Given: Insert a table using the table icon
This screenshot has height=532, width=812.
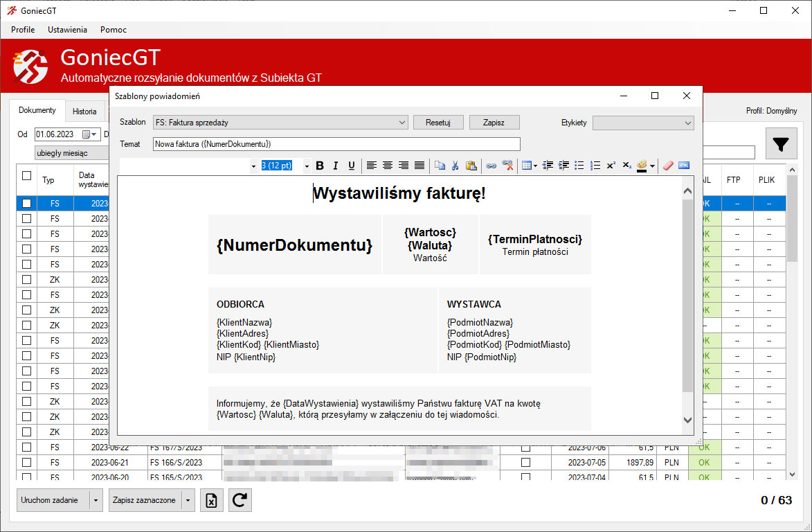Looking at the screenshot, I should coord(527,166).
